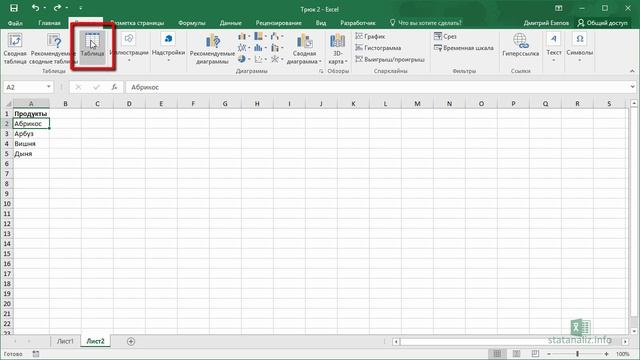640x360 pixels.
Task: Insert a waterfall or stock chart
Action: pos(276,37)
